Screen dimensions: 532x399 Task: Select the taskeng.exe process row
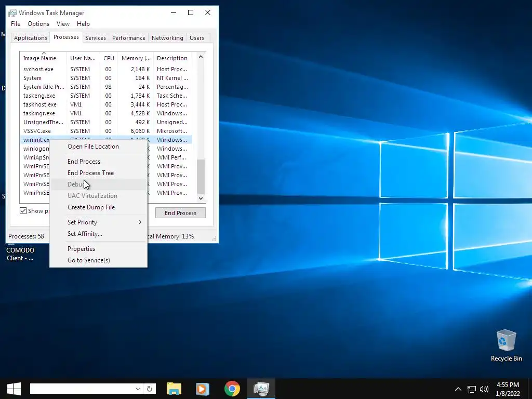[106, 96]
